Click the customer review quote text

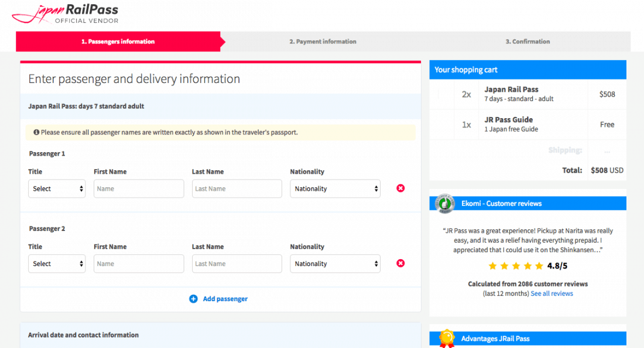click(527, 240)
